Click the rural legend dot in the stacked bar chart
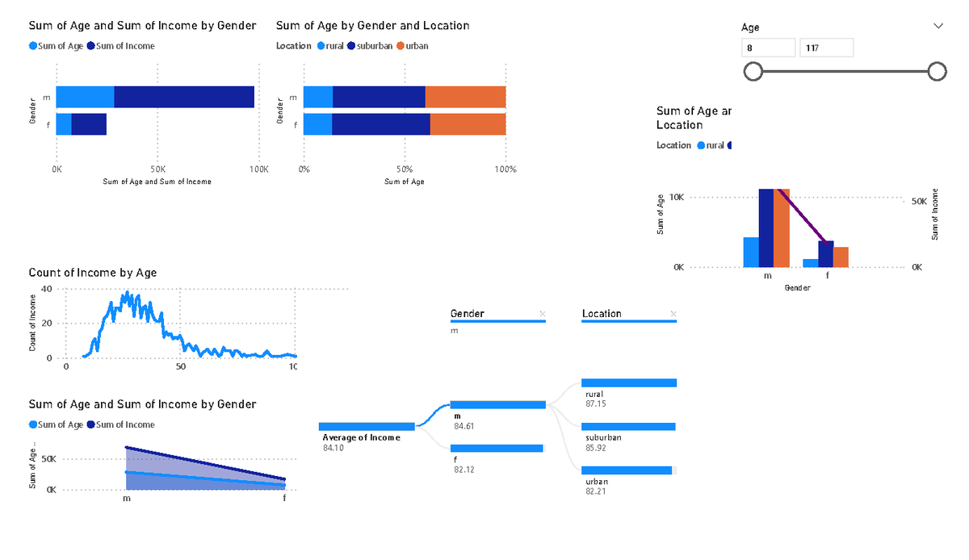Image resolution: width=969 pixels, height=560 pixels. (x=321, y=46)
